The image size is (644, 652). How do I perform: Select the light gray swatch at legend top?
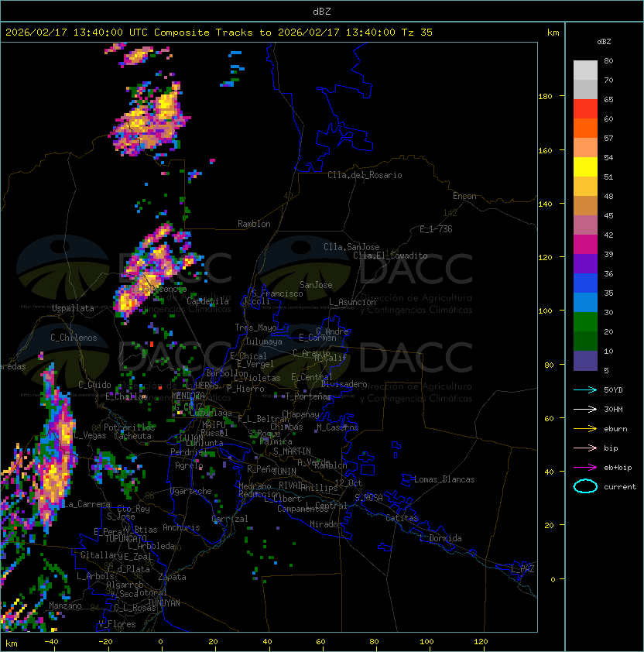[585, 70]
